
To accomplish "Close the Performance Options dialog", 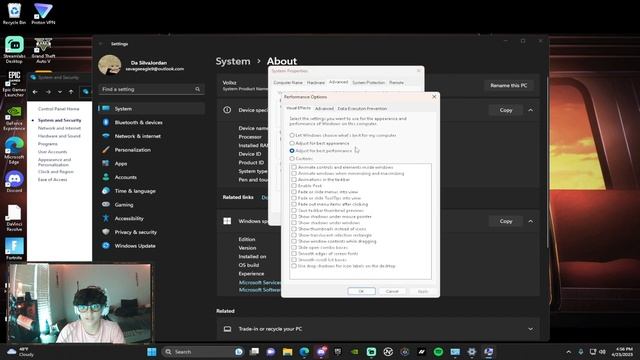I will click(x=434, y=97).
